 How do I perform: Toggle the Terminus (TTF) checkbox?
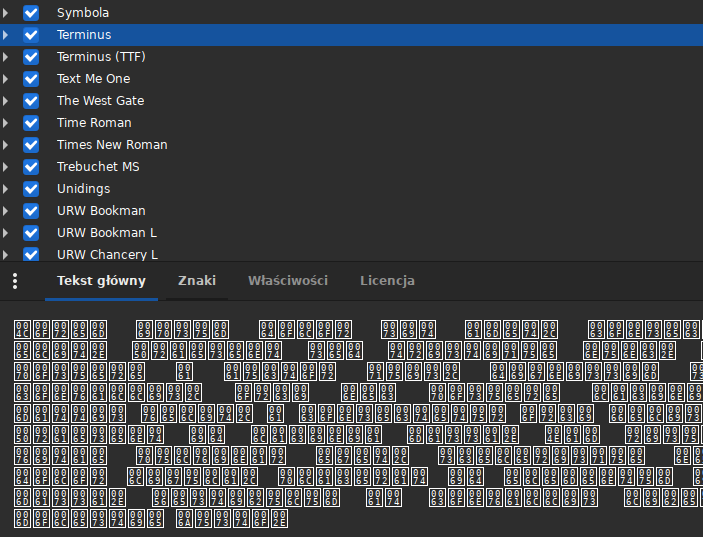[31, 56]
